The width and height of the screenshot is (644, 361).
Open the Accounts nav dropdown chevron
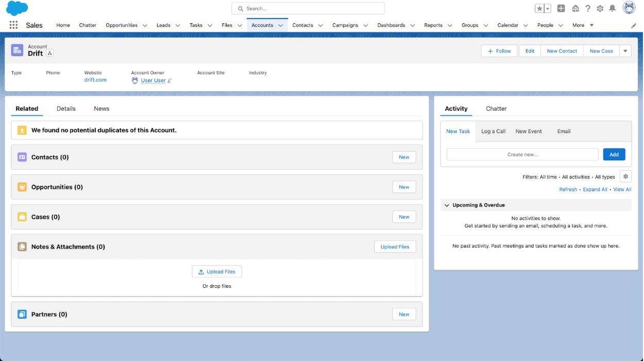[281, 25]
